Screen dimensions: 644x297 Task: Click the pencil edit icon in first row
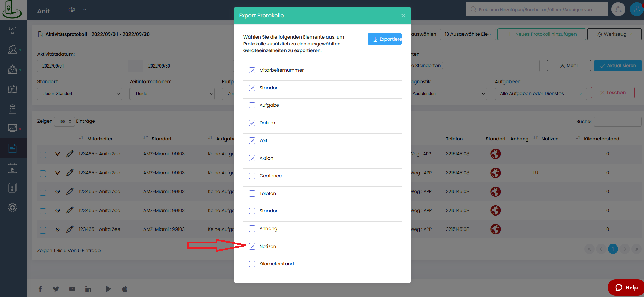pos(70,154)
